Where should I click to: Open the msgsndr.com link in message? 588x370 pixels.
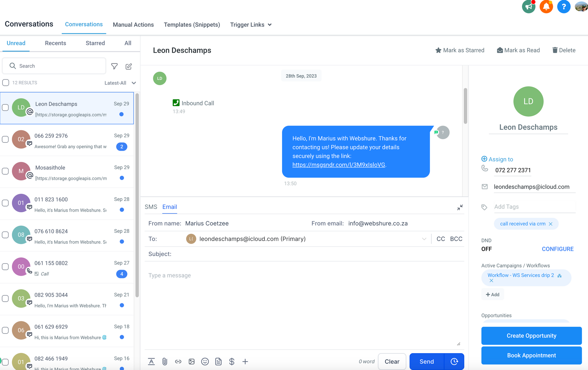click(339, 165)
